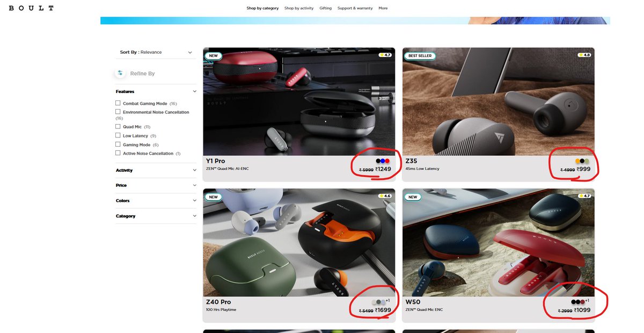Click '45ms Low Latency' under Z35
The image size is (644, 333).
coord(422,169)
